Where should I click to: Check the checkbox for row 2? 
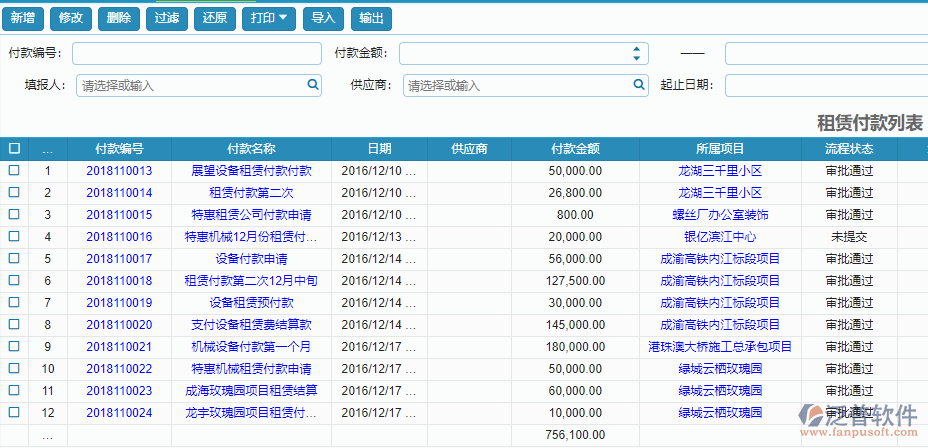click(14, 192)
